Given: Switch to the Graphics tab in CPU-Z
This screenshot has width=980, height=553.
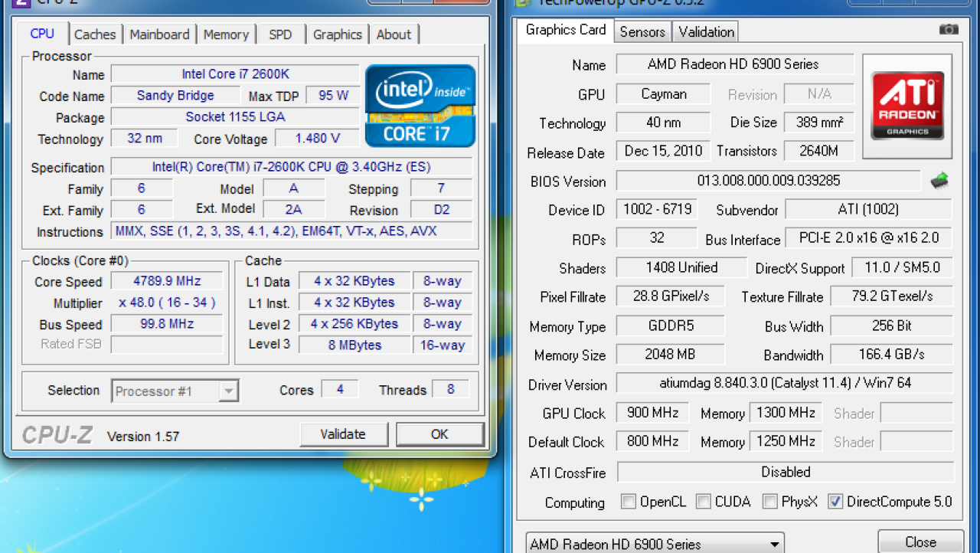Looking at the screenshot, I should click(337, 34).
